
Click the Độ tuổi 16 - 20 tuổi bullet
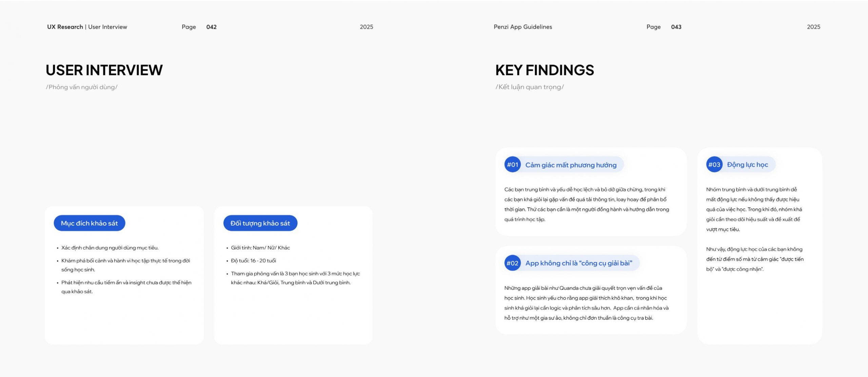253,260
